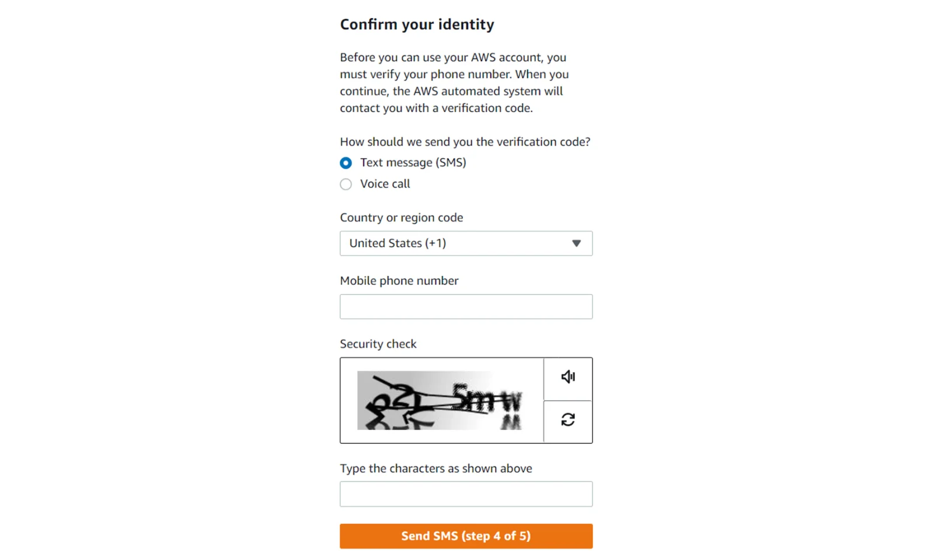934x560 pixels.
Task: Click the characters entry field below captcha
Action: [466, 494]
